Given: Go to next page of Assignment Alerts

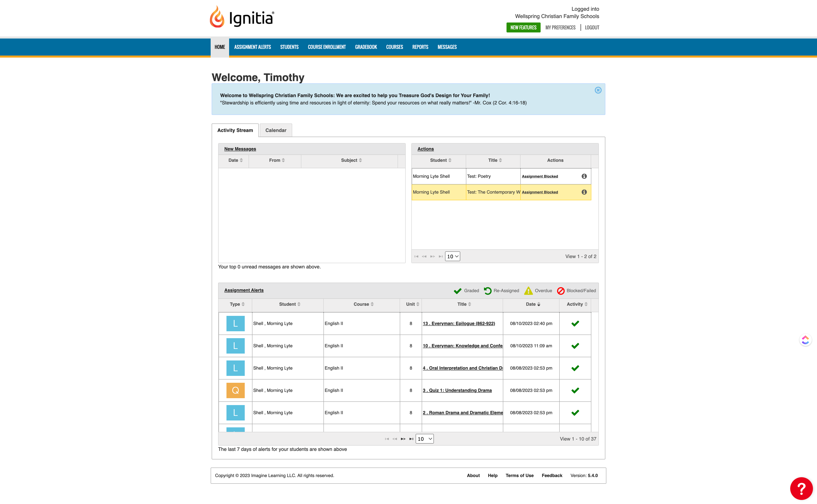Looking at the screenshot, I should tap(403, 439).
